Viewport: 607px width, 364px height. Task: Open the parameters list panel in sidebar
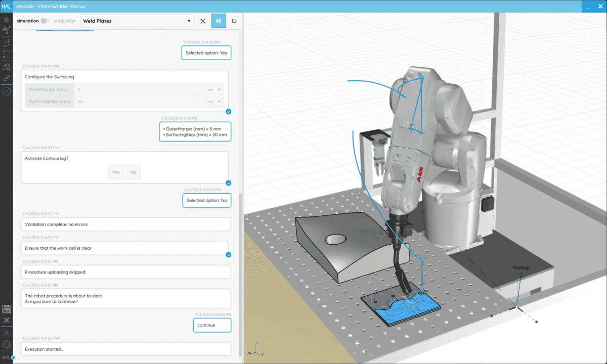click(x=7, y=55)
